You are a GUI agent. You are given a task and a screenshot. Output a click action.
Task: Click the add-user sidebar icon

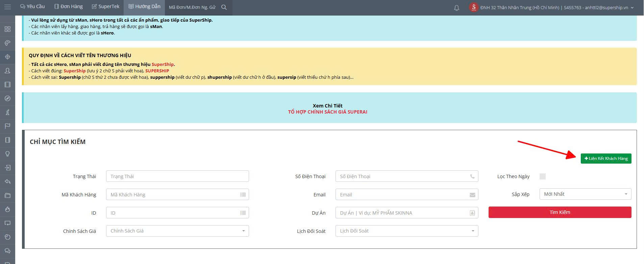coord(7,71)
